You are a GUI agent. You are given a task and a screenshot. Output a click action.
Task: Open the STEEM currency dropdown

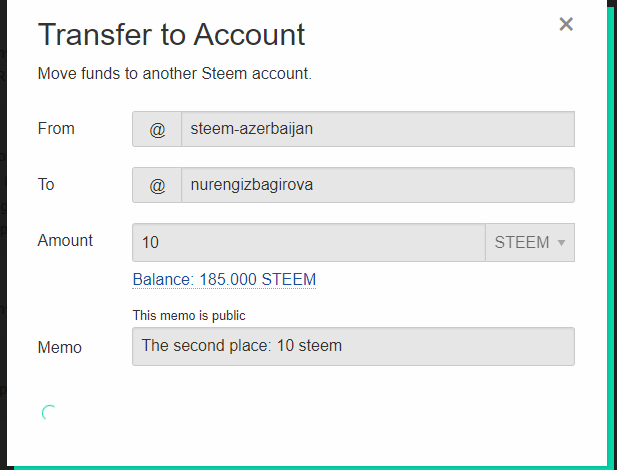[529, 243]
